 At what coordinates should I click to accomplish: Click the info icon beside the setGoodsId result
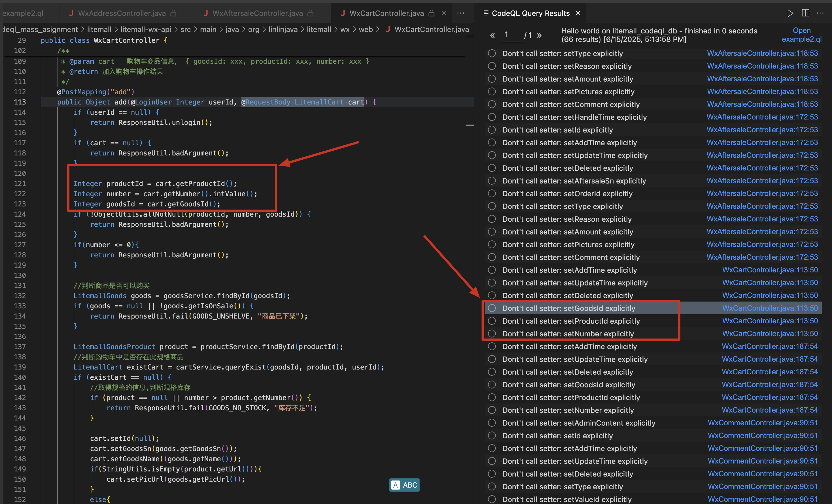pos(492,308)
